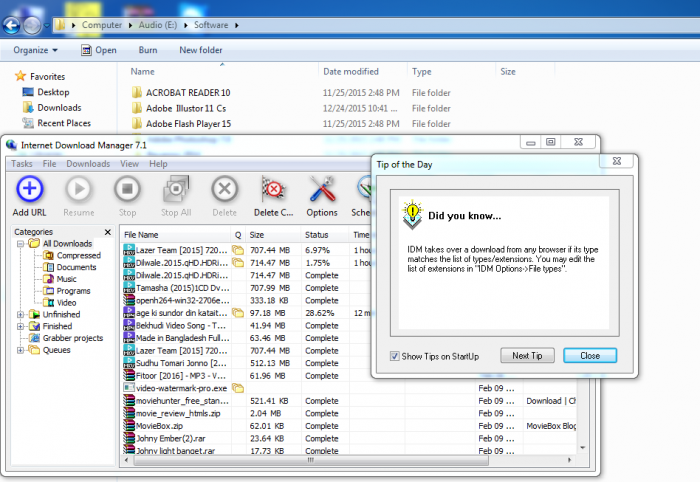
Task: Click Close in Tip of the Day
Action: coord(590,356)
